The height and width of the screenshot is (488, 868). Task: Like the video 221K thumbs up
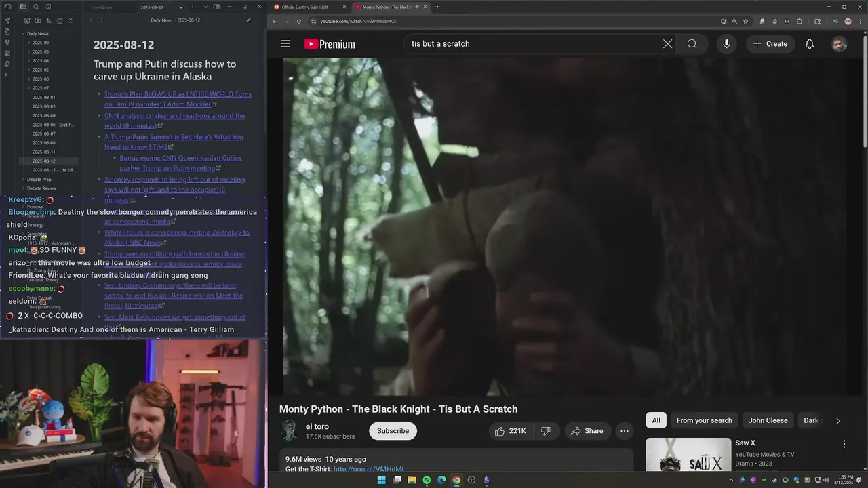[510, 431]
